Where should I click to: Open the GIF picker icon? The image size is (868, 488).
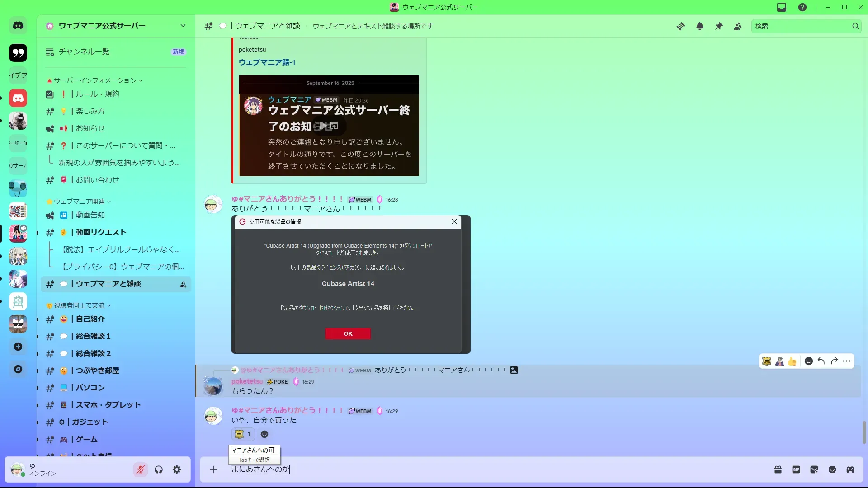point(796,469)
